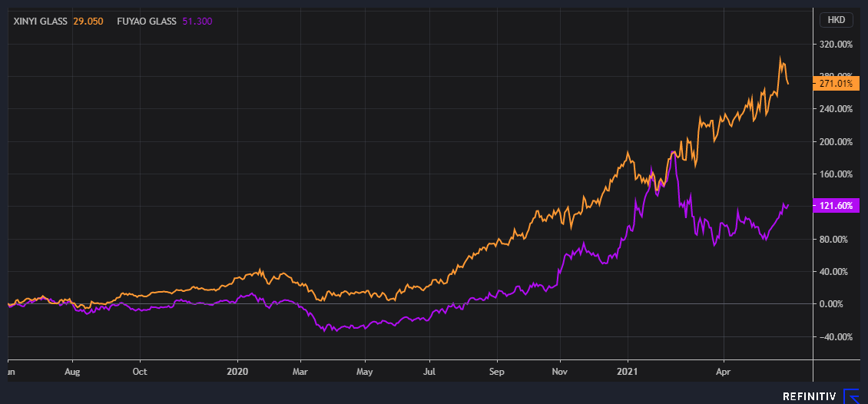Click the -40.00% axis label
Screen dimensions: 868x404
pos(836,337)
